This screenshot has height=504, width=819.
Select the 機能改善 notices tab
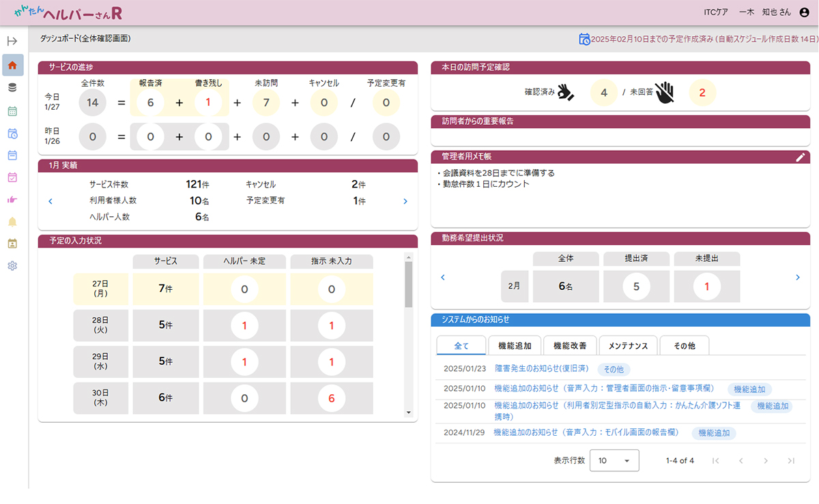[x=571, y=346]
